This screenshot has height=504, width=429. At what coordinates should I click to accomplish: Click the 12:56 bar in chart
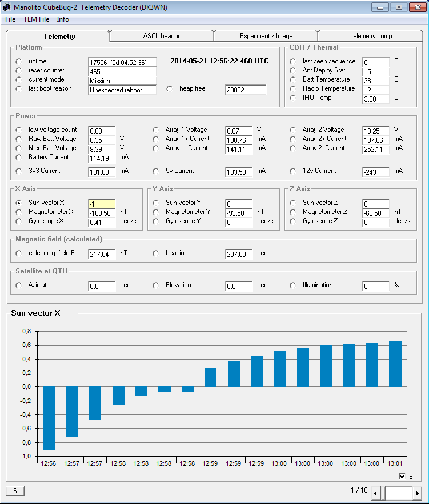[49, 418]
